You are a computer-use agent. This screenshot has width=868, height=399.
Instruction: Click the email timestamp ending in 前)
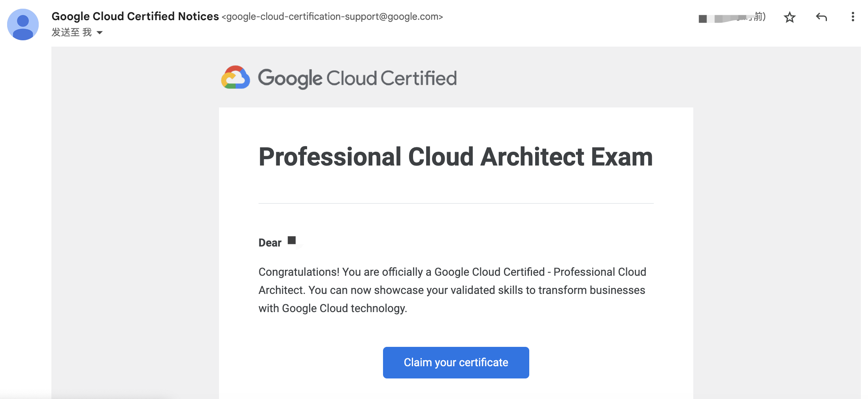[759, 17]
